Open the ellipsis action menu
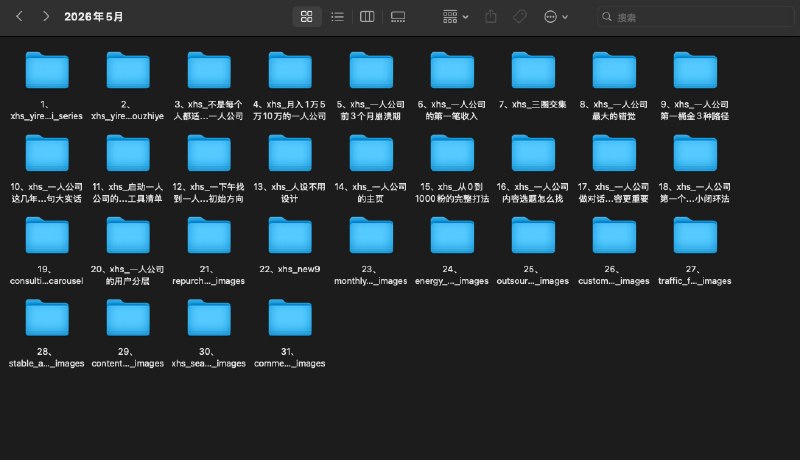Screen dimensions: 800x460 556,17
